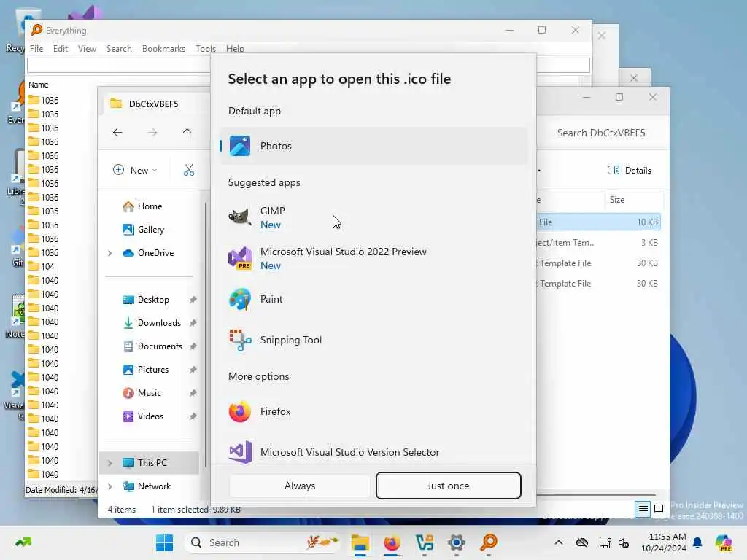
Task: Choose Snipping Tool from the list
Action: click(373, 340)
